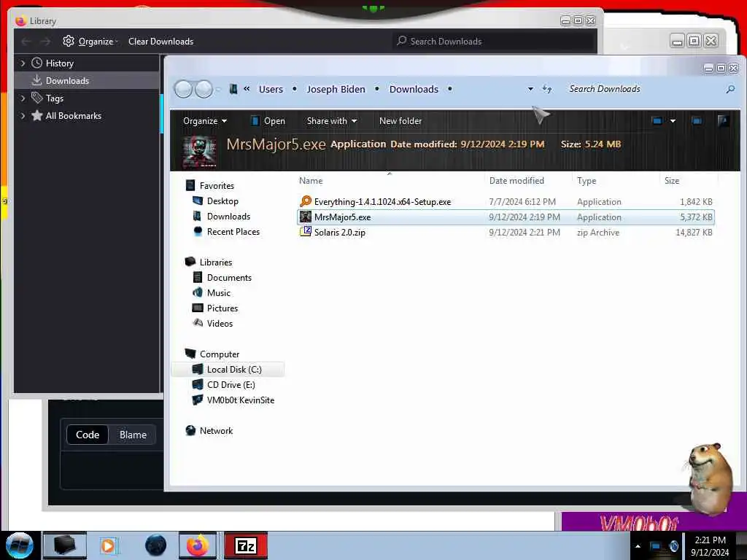747x560 pixels.
Task: Open the Pictures library
Action: pos(222,308)
